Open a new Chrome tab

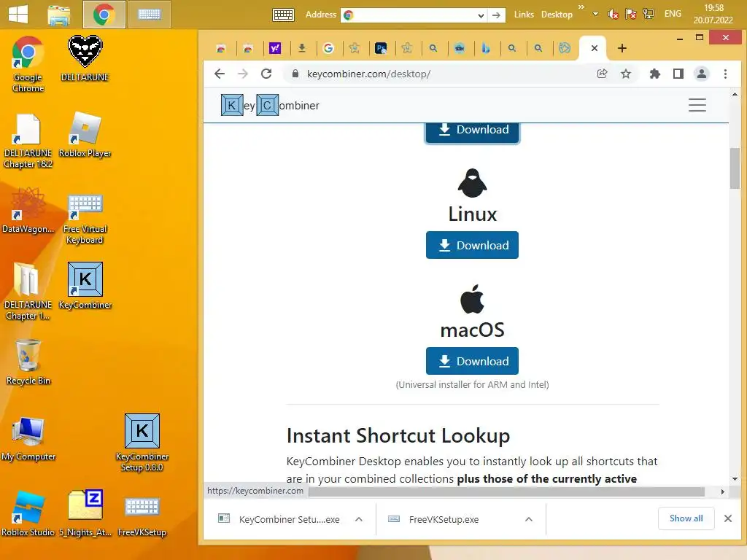[x=622, y=48]
